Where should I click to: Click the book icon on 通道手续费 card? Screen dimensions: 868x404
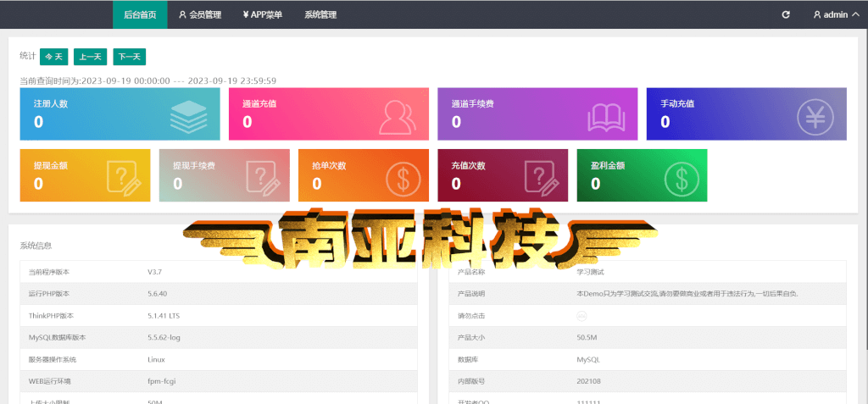click(x=606, y=118)
